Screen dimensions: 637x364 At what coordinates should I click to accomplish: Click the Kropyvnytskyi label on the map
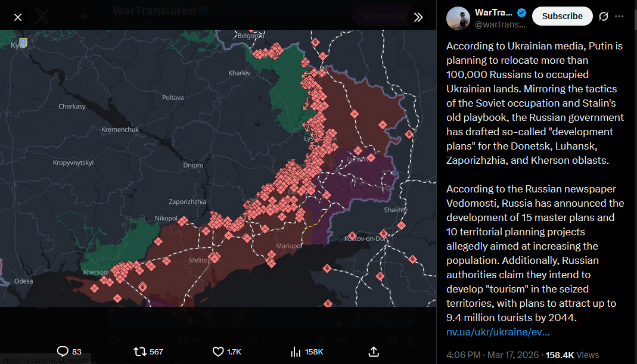click(x=73, y=163)
